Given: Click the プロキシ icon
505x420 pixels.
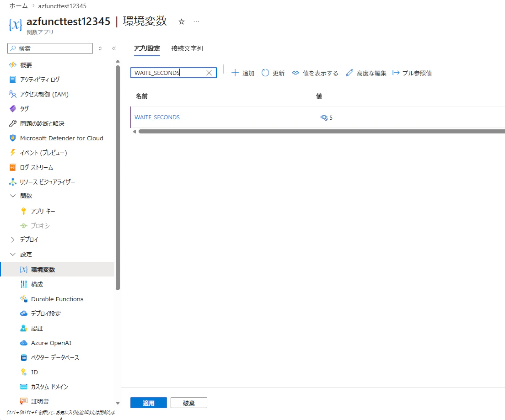Looking at the screenshot, I should (x=23, y=226).
